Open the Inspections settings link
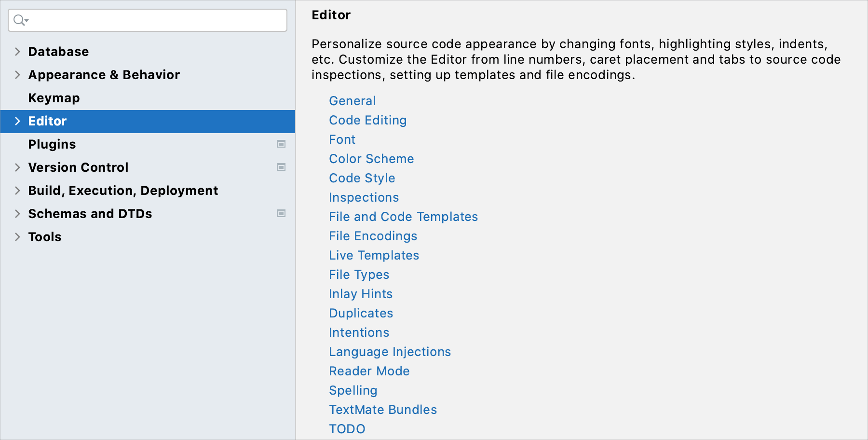The height and width of the screenshot is (440, 868). pos(364,197)
